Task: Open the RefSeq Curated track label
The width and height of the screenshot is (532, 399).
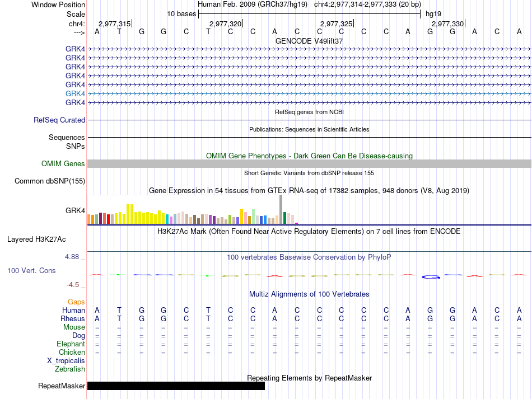Action: click(59, 120)
